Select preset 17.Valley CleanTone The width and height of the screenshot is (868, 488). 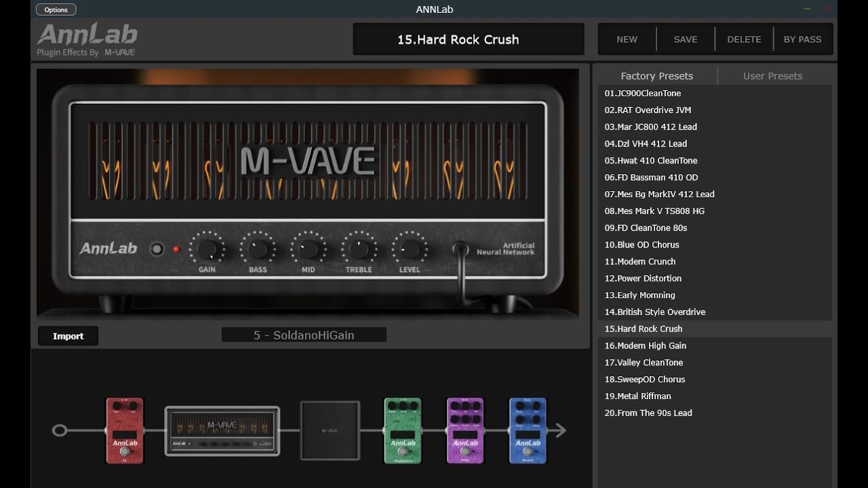pos(715,363)
